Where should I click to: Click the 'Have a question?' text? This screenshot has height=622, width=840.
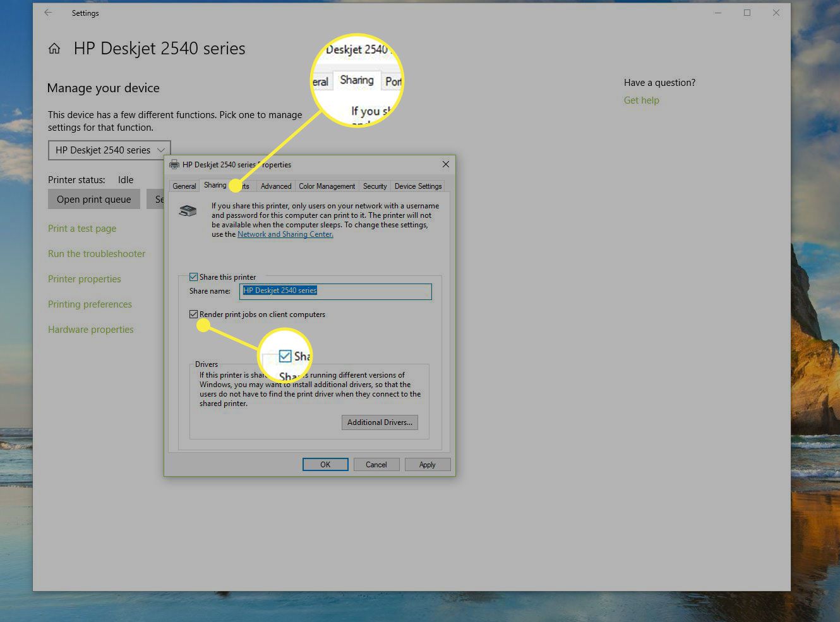659,83
